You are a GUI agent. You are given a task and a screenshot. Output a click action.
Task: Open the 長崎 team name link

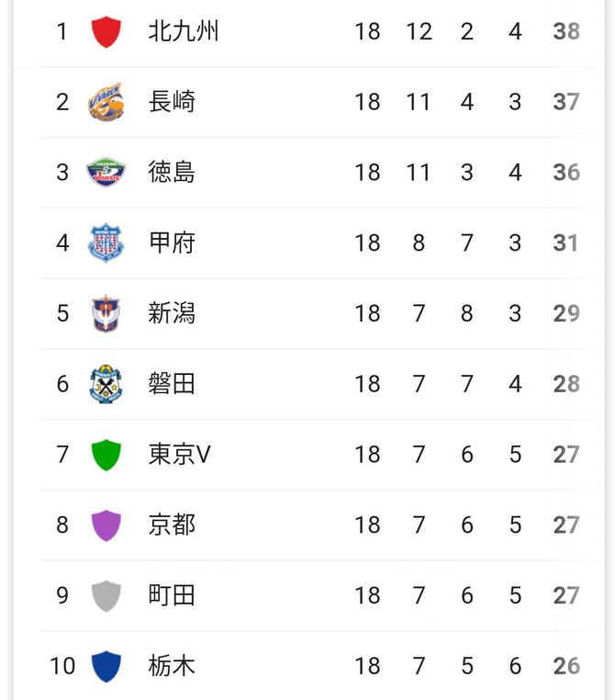[172, 102]
